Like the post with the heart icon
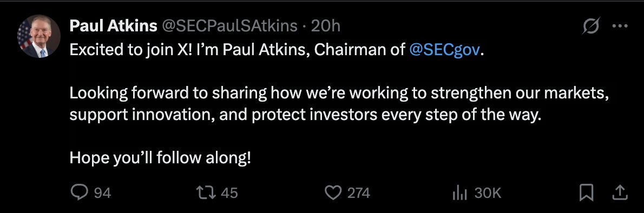This screenshot has width=644, height=213. pos(334,192)
